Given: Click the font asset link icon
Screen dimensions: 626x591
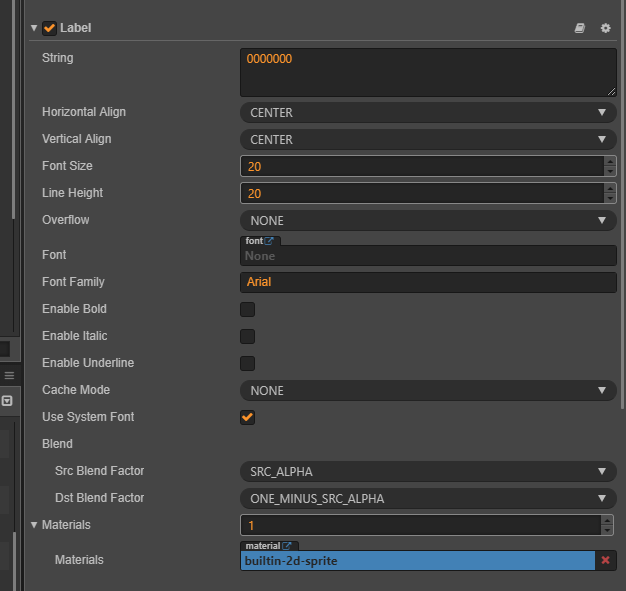Looking at the screenshot, I should [x=268, y=241].
